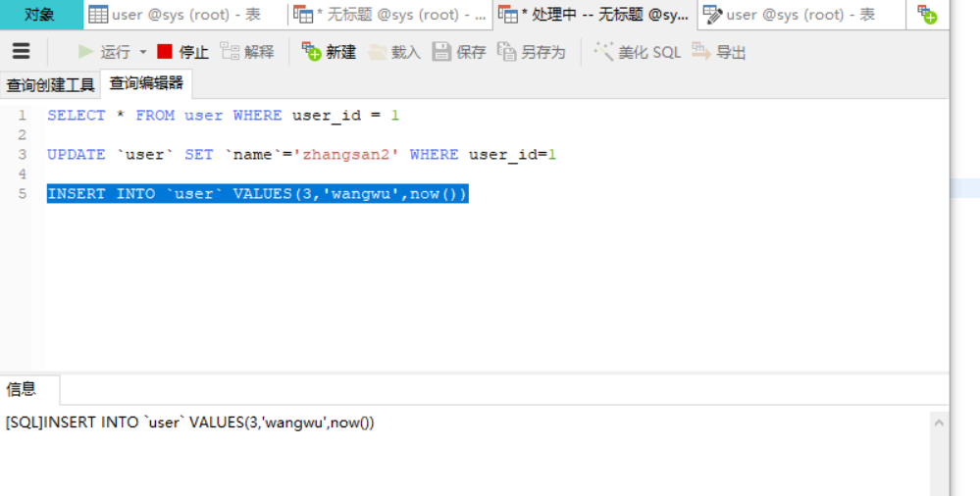Create a new query with 新建

point(329,52)
